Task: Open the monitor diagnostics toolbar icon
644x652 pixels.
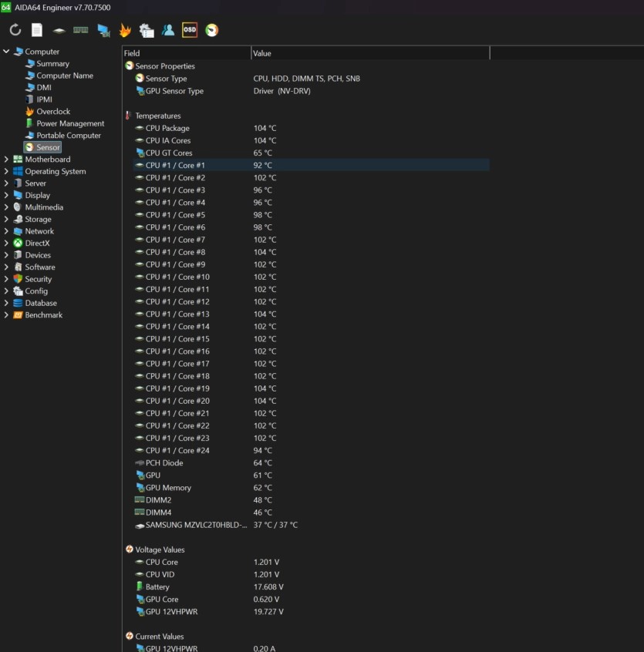Action: pos(103,30)
